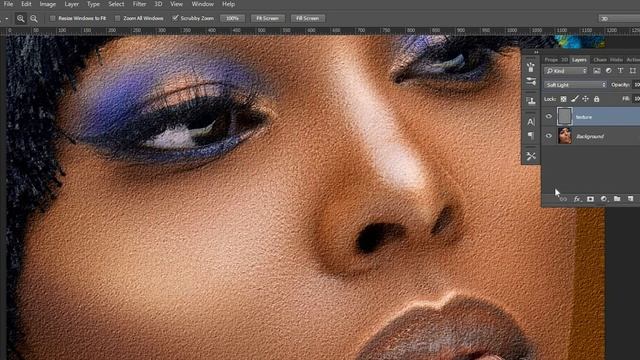This screenshot has height=360, width=640.
Task: Open the Tool Presets panel icon
Action: [531, 156]
